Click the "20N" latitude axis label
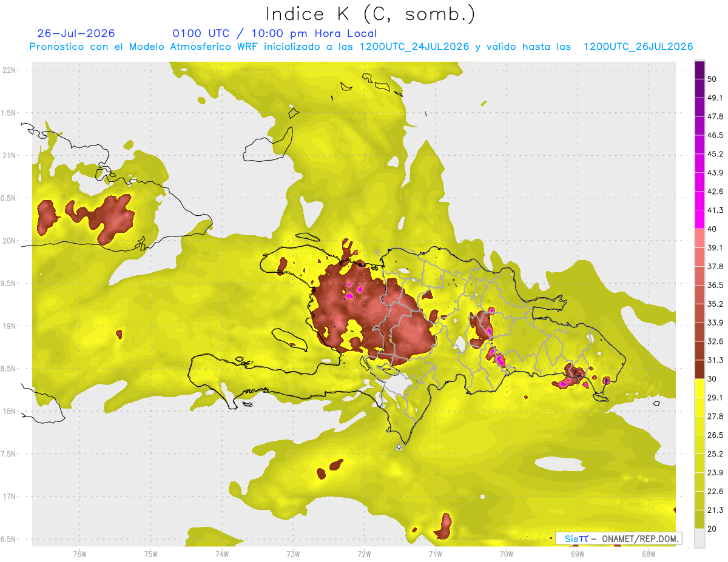Screen dimensions: 728x562 point(10,241)
